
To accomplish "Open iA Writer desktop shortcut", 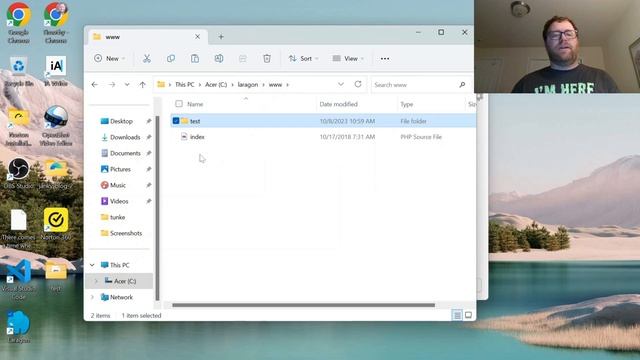I will coord(56,72).
